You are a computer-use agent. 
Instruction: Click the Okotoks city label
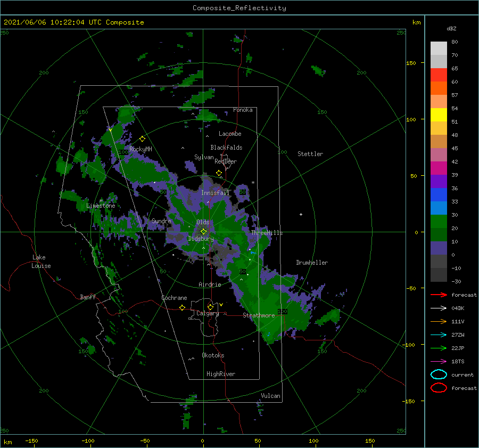pos(213,355)
